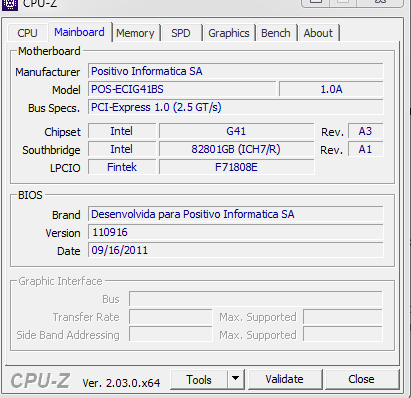Click the BIOS Date field 09/16/2011

click(236, 250)
